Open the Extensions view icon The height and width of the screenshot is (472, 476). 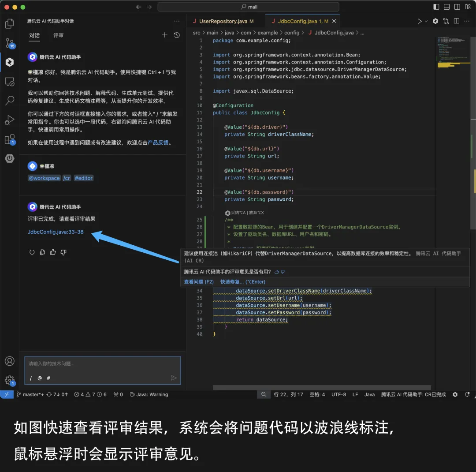point(9,140)
